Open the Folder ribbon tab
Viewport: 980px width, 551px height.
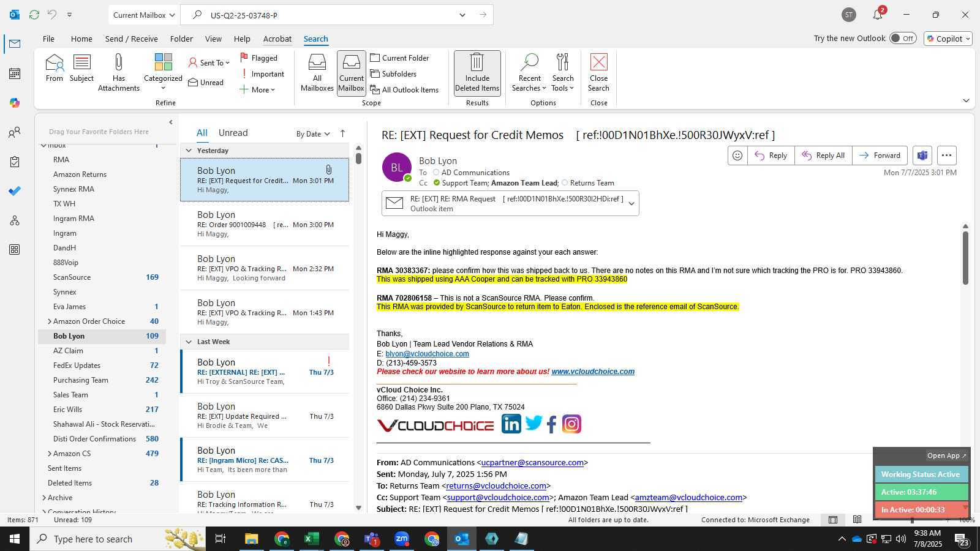pyautogui.click(x=181, y=39)
